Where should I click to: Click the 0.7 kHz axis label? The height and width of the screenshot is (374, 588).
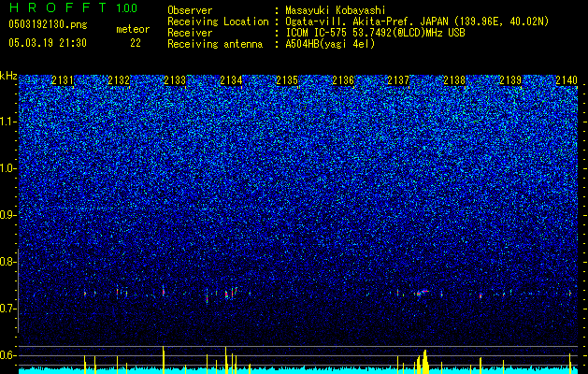(7, 309)
